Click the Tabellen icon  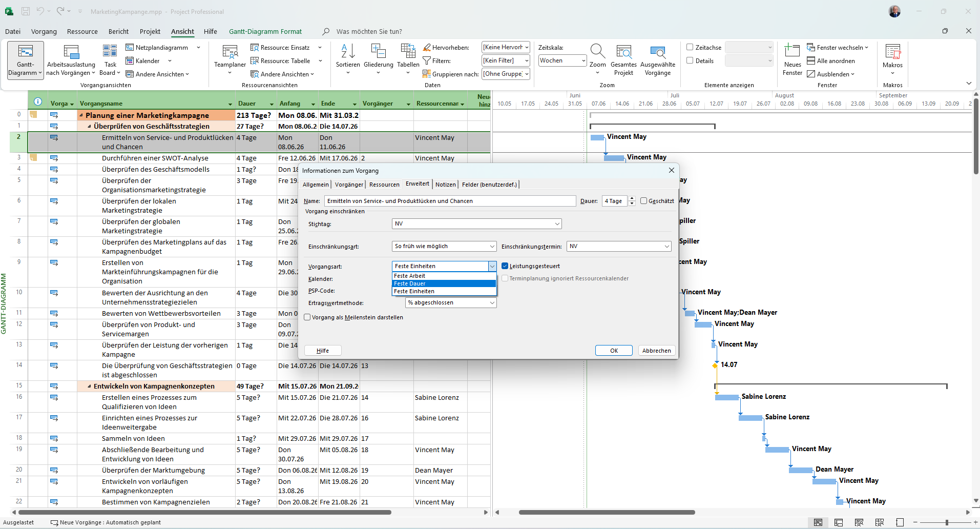coord(408,51)
